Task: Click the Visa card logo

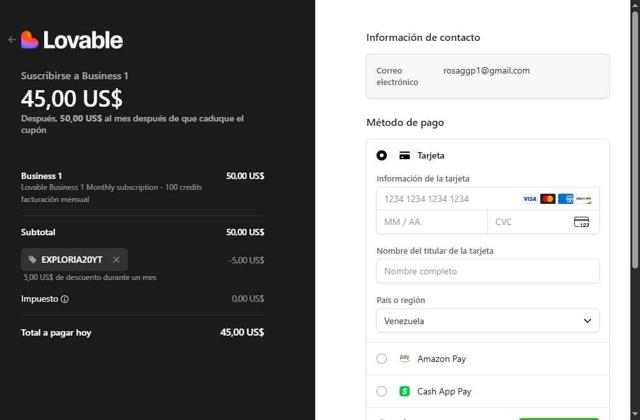Action: (530, 199)
